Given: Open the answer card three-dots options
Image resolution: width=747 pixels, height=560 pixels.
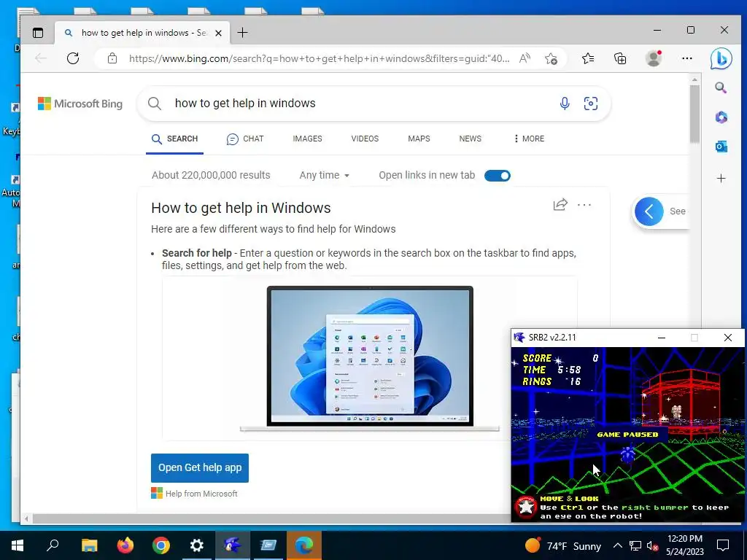Looking at the screenshot, I should (x=584, y=205).
